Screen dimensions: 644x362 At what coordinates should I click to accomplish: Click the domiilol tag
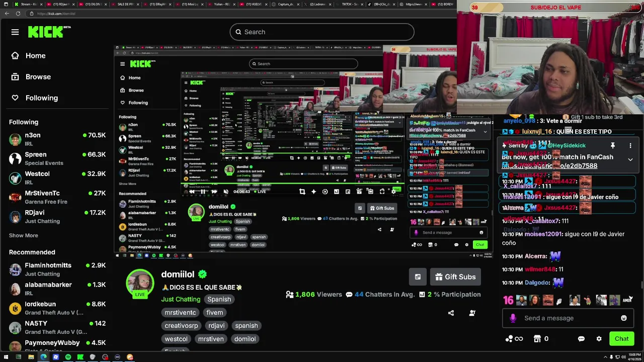pyautogui.click(x=245, y=339)
